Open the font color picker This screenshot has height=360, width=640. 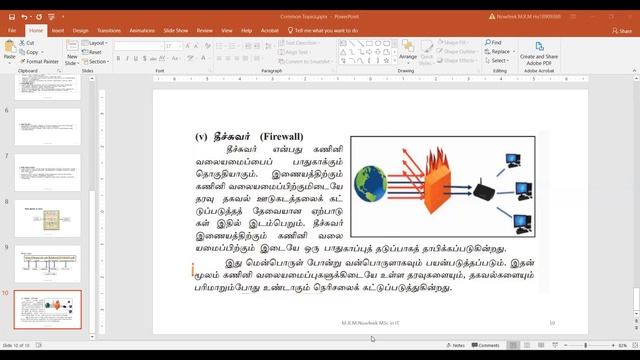pos(204,59)
